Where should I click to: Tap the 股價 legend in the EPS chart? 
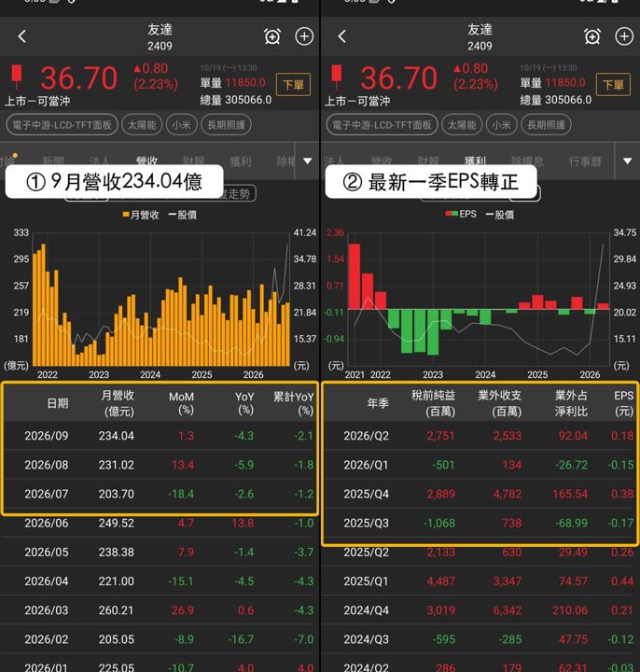point(500,215)
